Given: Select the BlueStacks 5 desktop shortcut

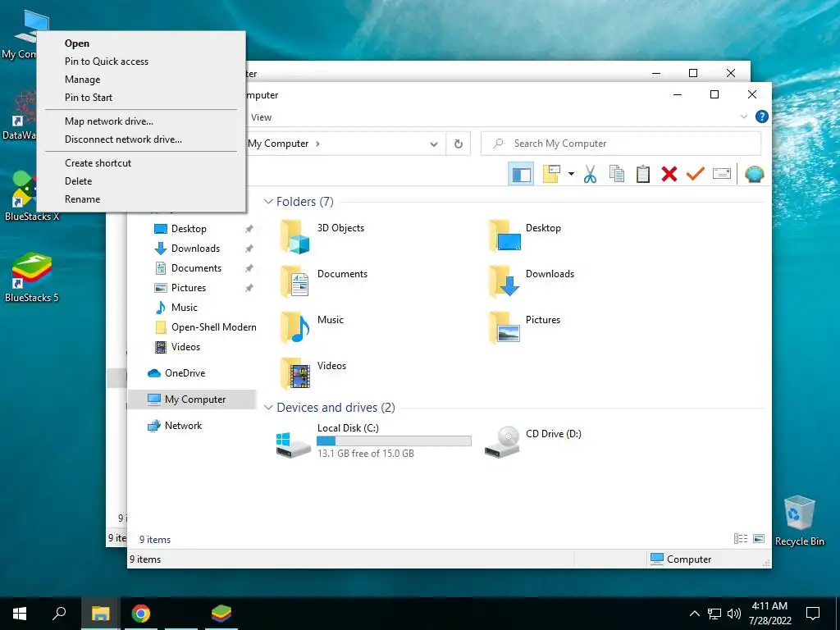Looking at the screenshot, I should 32,277.
